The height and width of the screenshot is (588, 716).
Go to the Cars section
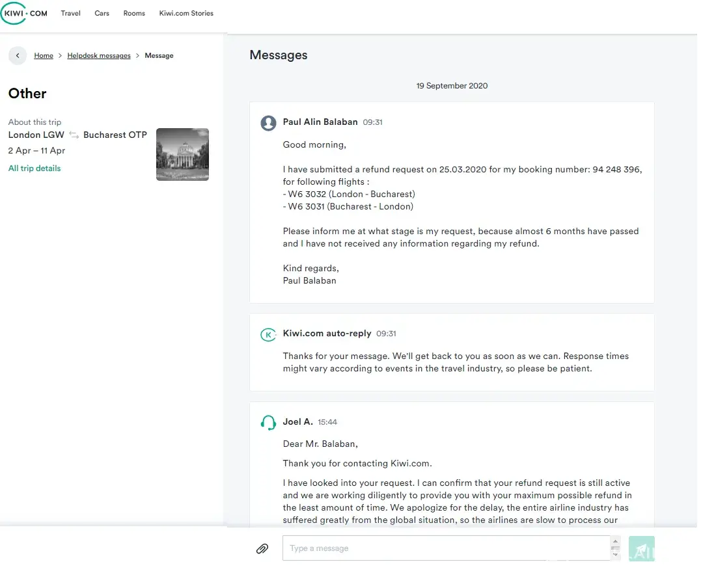102,13
